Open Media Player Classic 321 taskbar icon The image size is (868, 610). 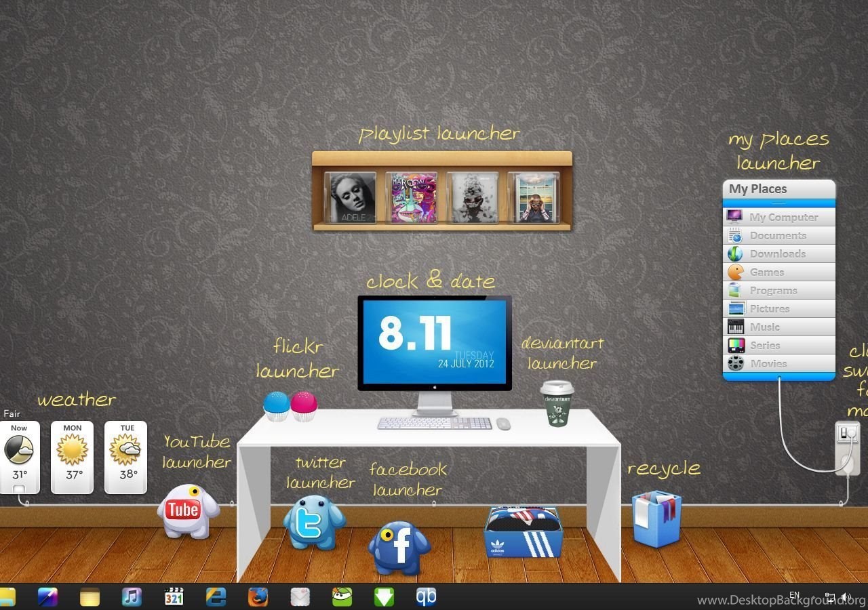174,597
